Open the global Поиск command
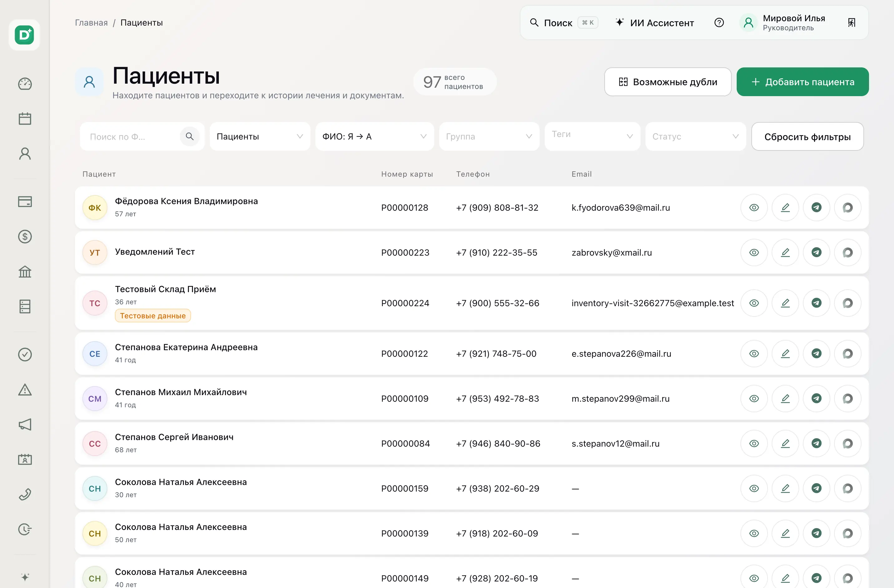 [563, 22]
